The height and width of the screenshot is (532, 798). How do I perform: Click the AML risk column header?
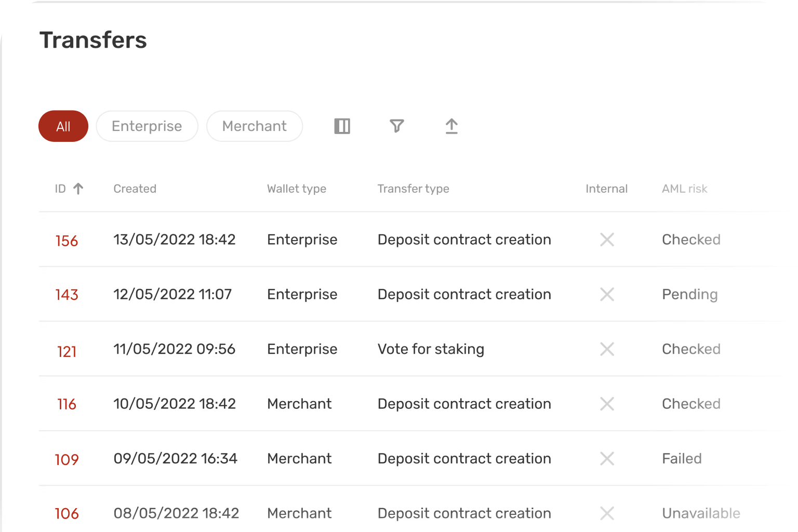(x=684, y=189)
